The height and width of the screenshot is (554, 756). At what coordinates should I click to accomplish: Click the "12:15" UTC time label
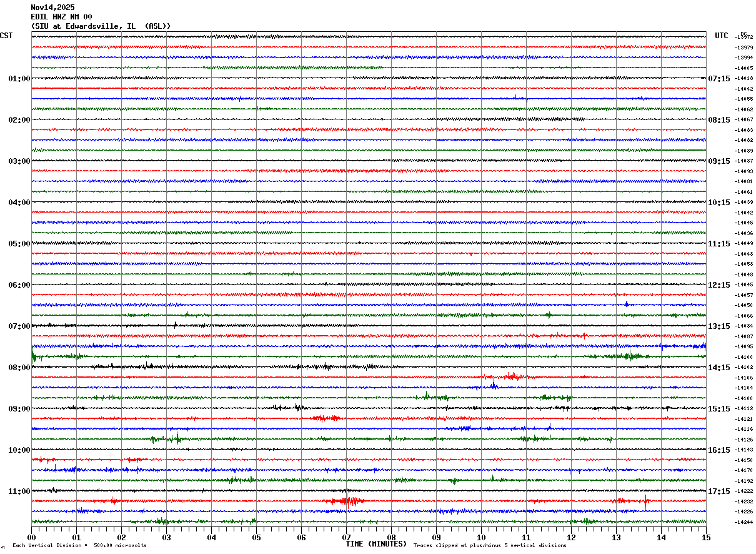719,285
